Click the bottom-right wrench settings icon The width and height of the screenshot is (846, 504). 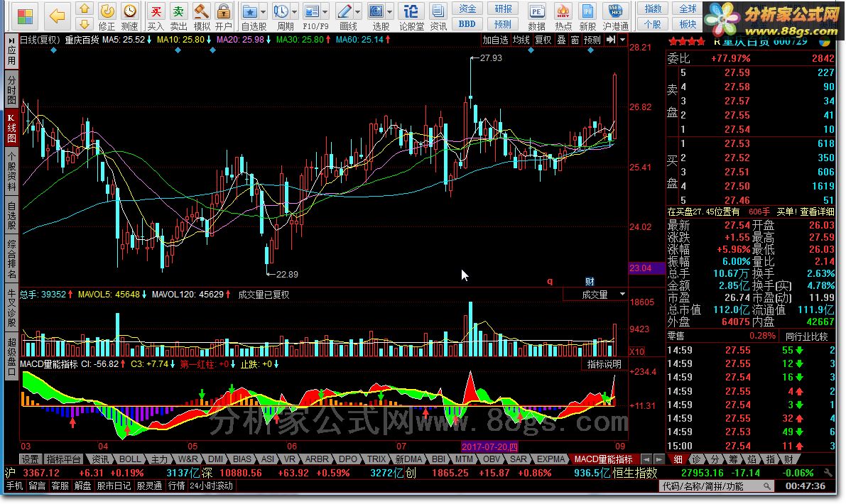click(x=828, y=473)
